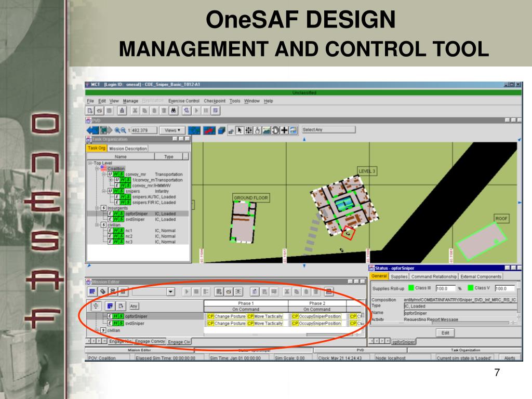The image size is (532, 399).
Task: Click the Pause simulation button in main toolbar
Action: (206, 111)
